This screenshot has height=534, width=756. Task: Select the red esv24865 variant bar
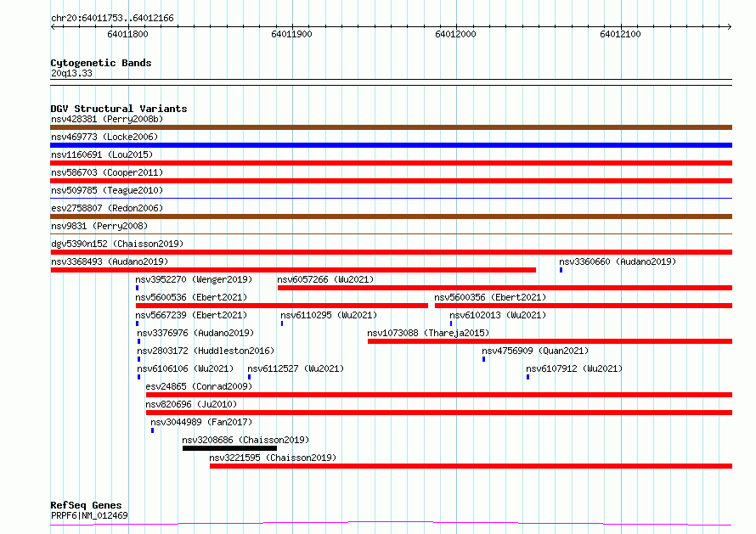pyautogui.click(x=439, y=395)
